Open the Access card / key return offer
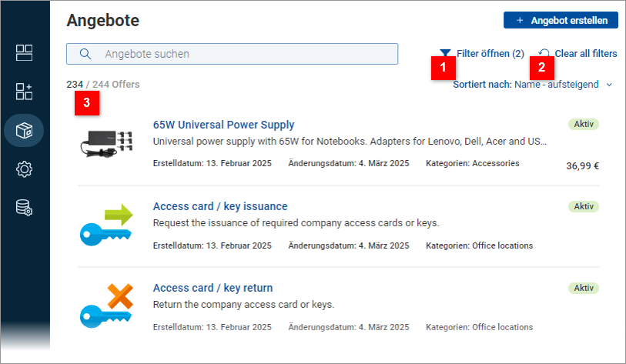The height and width of the screenshot is (364, 626). 213,288
